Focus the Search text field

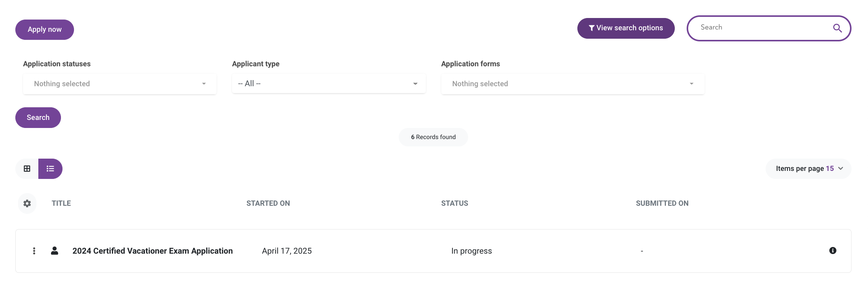coord(763,28)
